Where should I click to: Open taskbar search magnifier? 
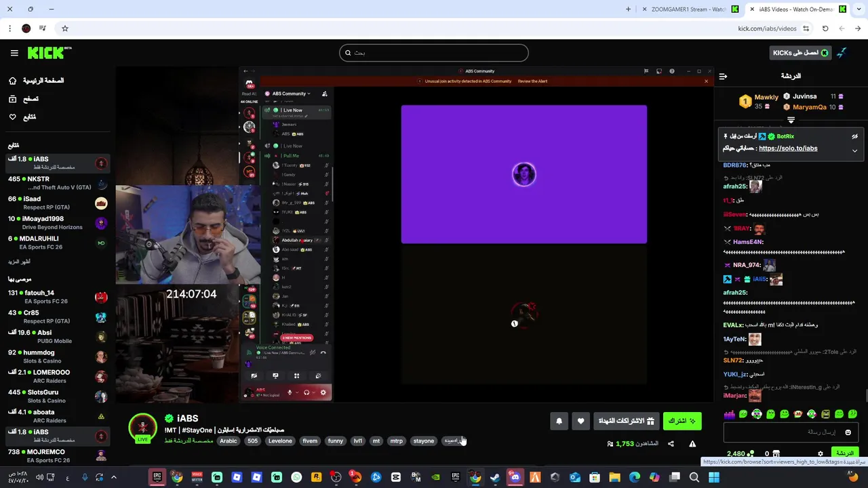[694, 477]
